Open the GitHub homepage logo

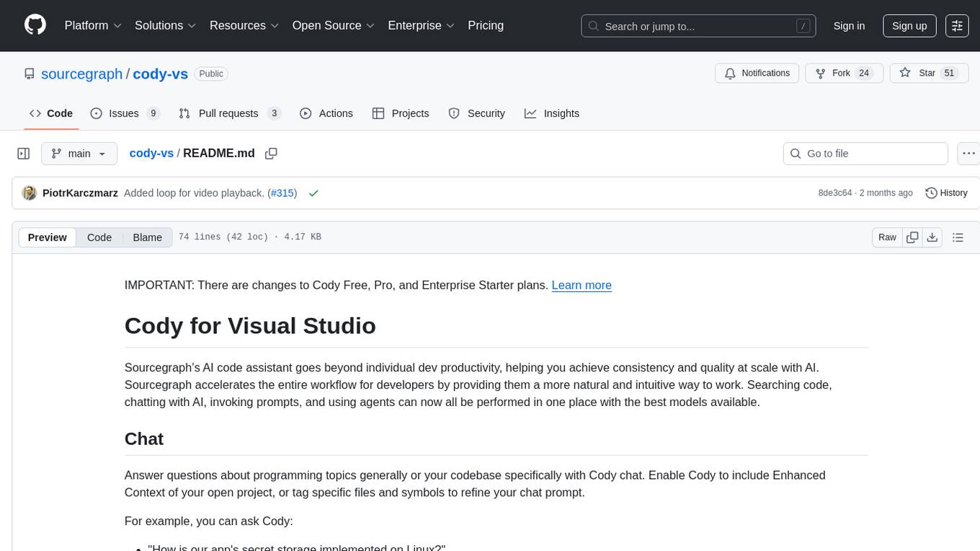[x=35, y=25]
